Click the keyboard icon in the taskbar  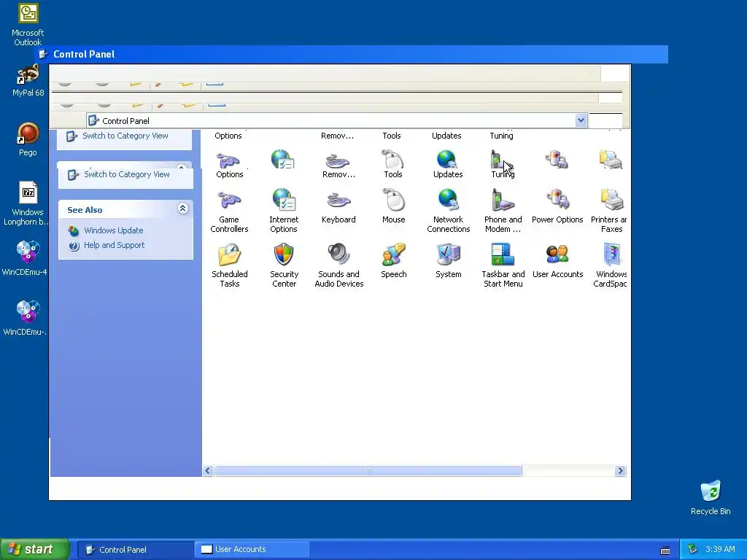pos(665,551)
